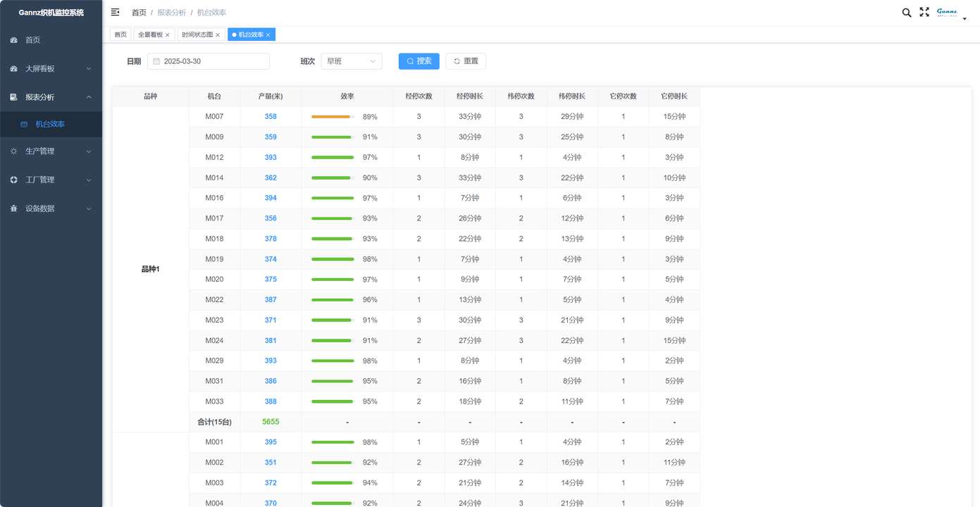Collapse sidebar with the hamburger icon
Viewport: 980px width, 507px height.
click(x=116, y=12)
